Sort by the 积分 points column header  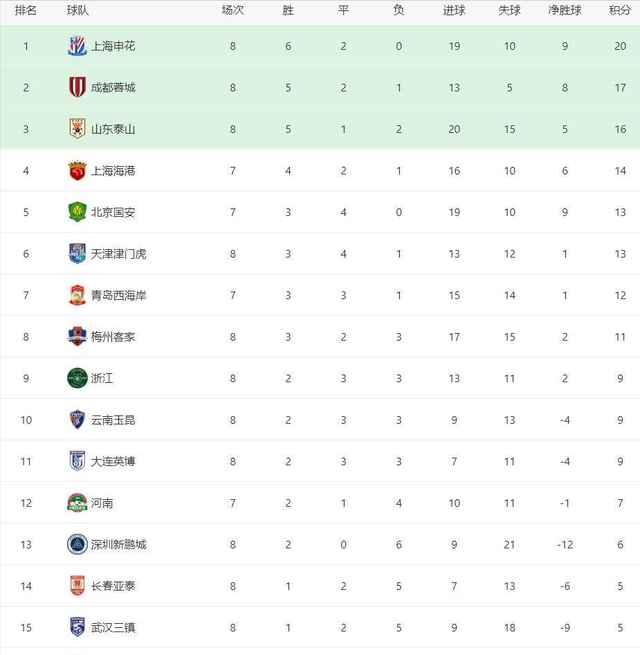point(619,10)
